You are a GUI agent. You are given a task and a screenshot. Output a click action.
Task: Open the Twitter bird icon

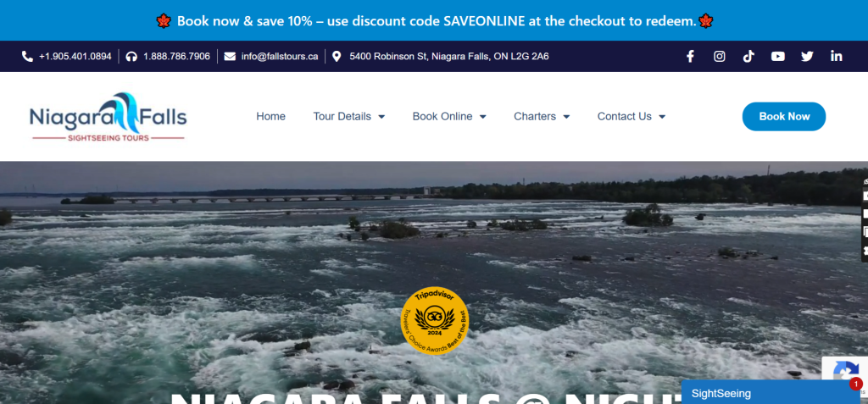[x=807, y=57]
